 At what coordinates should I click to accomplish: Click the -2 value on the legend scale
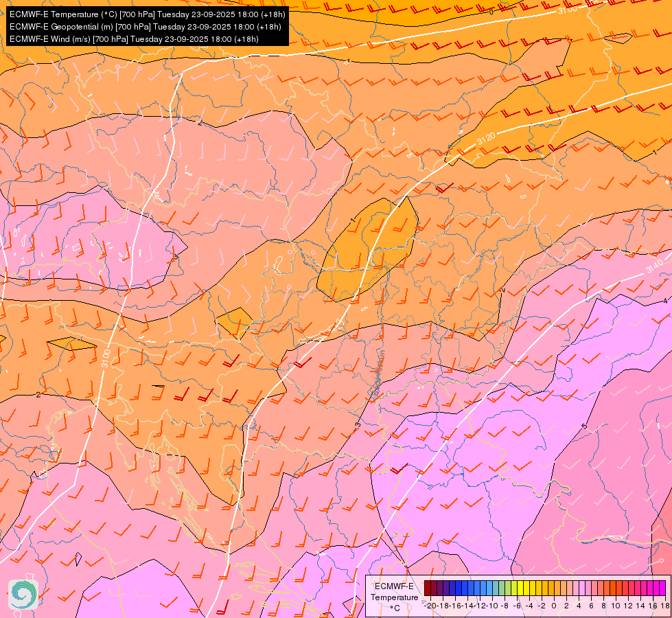point(542,606)
